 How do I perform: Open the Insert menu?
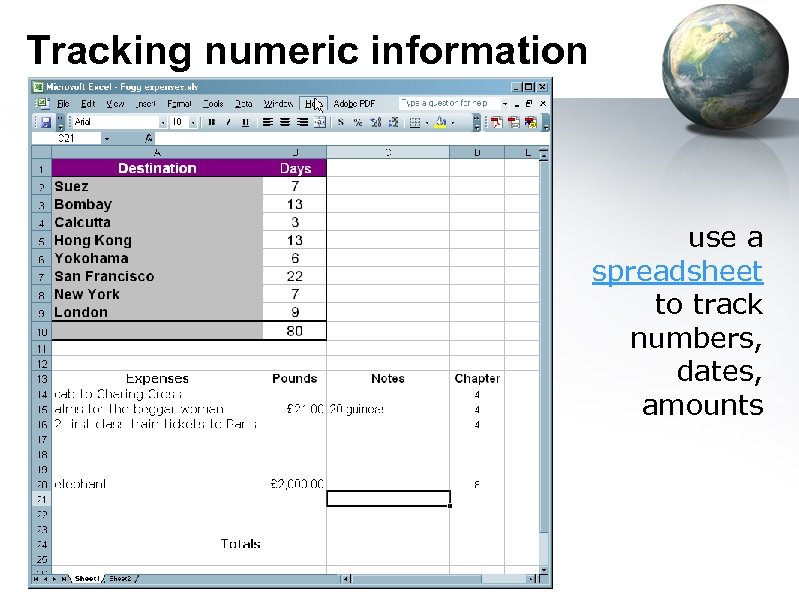pos(146,104)
